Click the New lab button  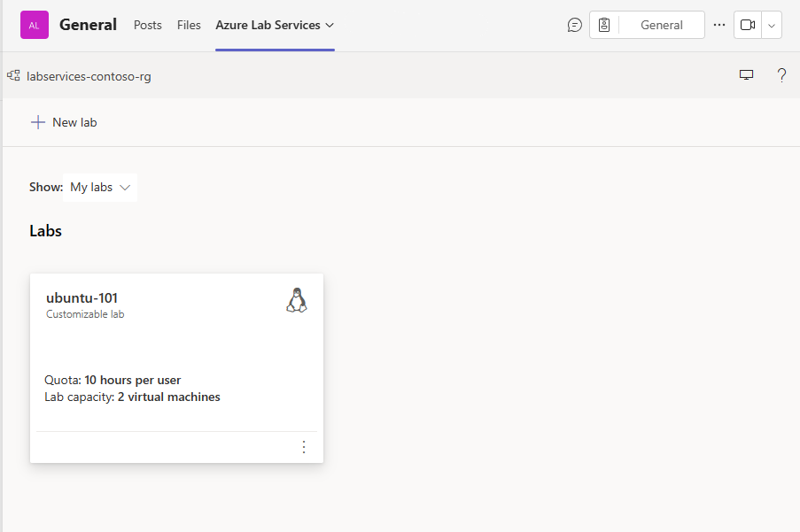(x=64, y=122)
